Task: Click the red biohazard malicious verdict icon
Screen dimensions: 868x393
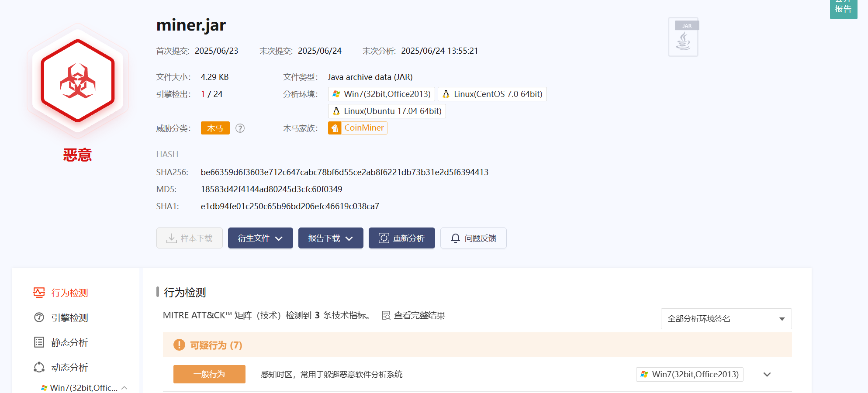Action: 78,81
